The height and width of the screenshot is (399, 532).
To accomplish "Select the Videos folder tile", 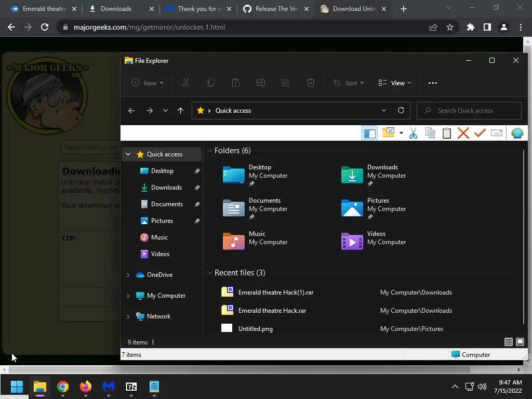I will (x=374, y=242).
